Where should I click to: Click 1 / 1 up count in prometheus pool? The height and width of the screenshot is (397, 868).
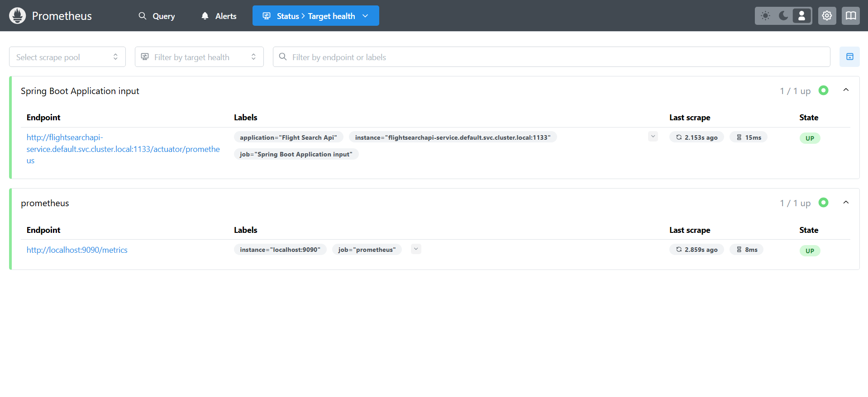(795, 203)
